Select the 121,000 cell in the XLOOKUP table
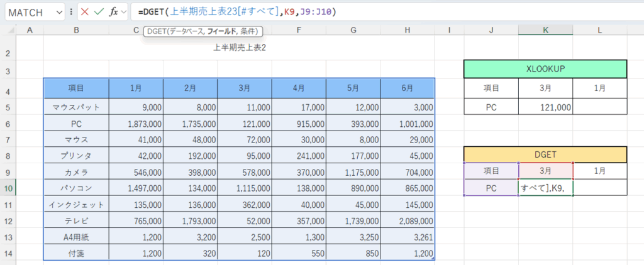Screen dimensions: 644x265 545,107
